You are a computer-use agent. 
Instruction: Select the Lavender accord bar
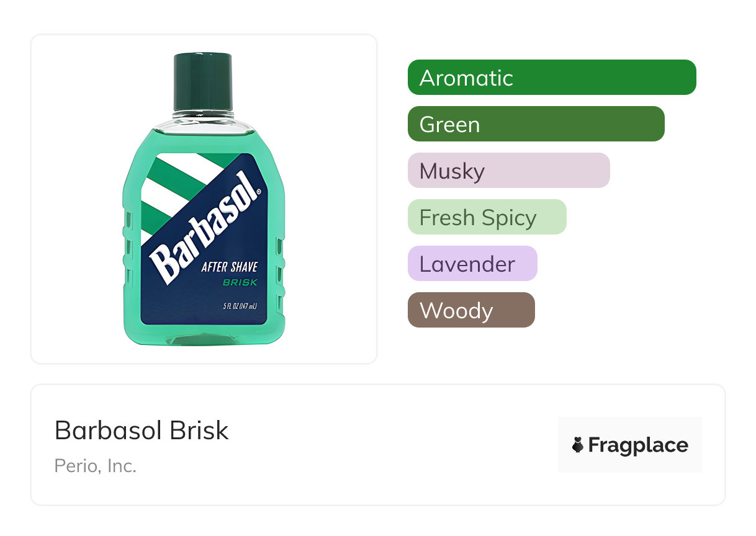coord(472,264)
